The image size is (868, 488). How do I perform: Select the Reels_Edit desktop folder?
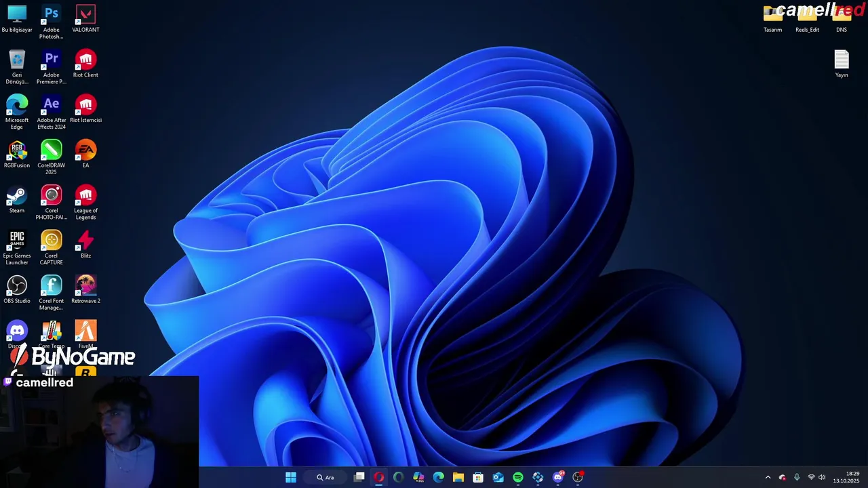coord(807,18)
